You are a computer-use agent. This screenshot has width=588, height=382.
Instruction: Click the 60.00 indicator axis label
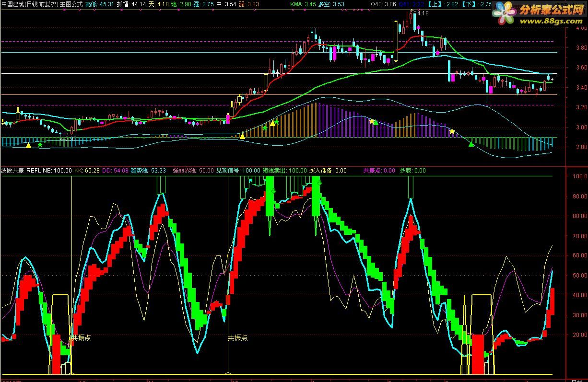tap(580, 256)
